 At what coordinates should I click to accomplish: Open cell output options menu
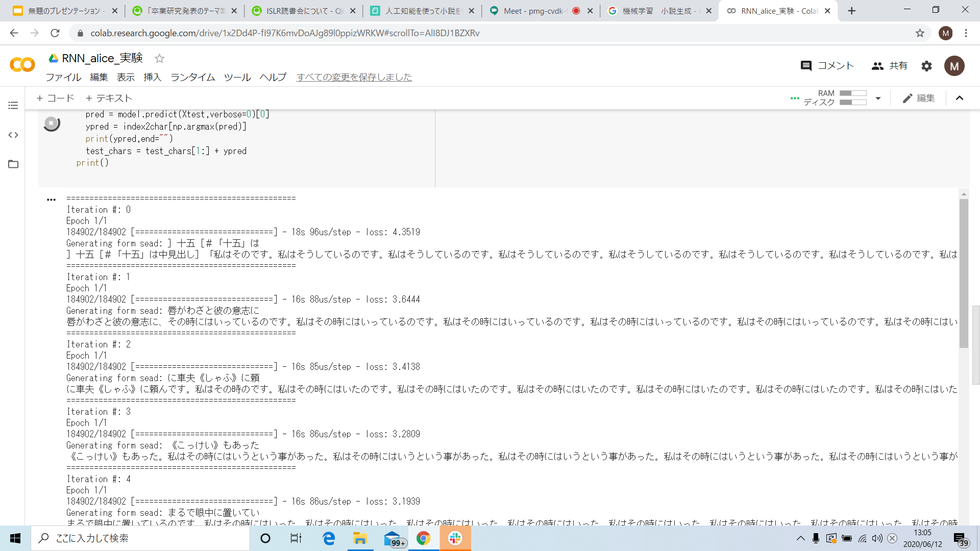(x=51, y=199)
